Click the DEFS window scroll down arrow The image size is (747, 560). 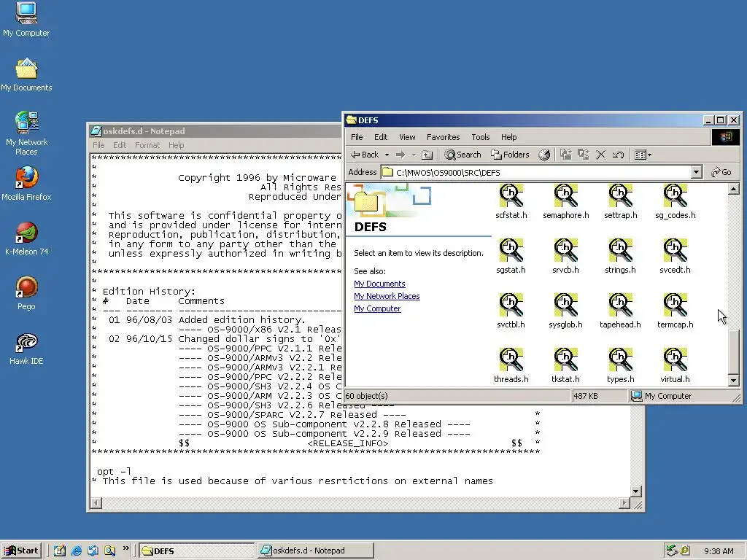(x=734, y=380)
